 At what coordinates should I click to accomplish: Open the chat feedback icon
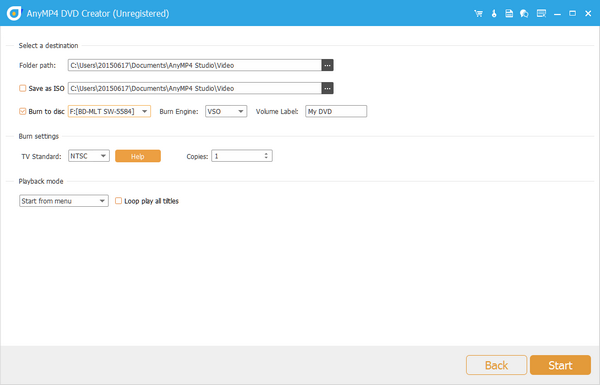(x=524, y=13)
